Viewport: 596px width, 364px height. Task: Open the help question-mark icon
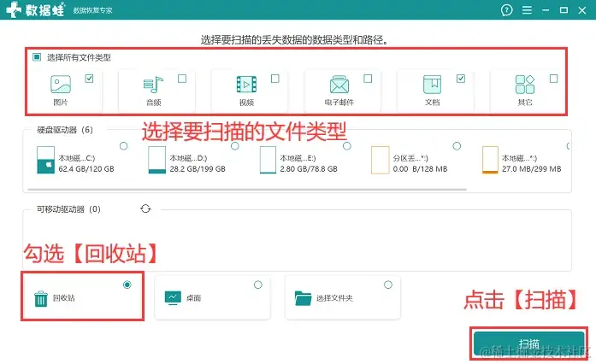(507, 10)
